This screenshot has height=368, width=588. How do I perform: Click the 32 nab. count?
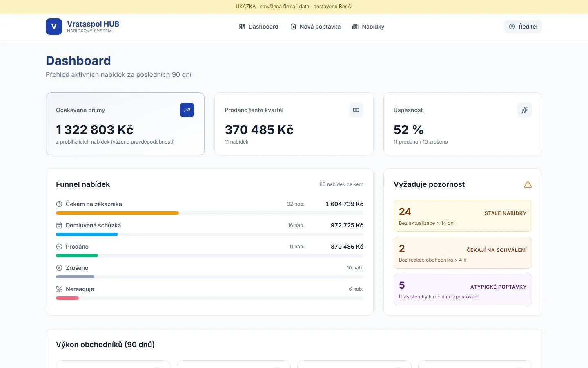click(x=296, y=204)
